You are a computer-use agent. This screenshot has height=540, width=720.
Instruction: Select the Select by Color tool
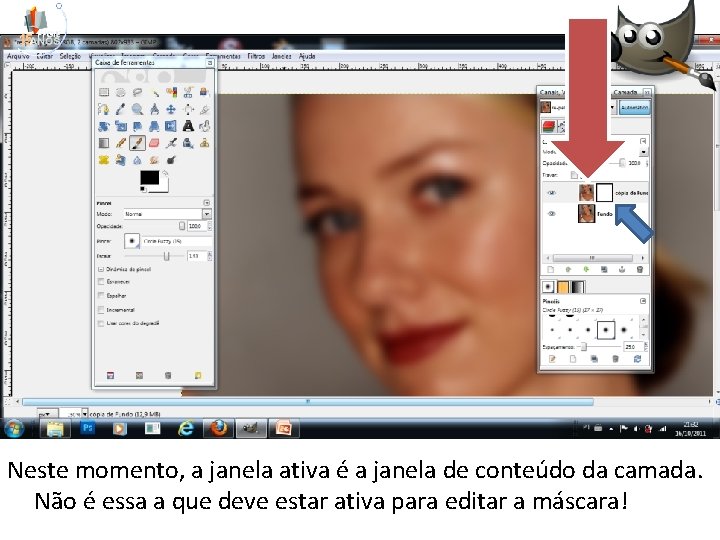coord(171,92)
